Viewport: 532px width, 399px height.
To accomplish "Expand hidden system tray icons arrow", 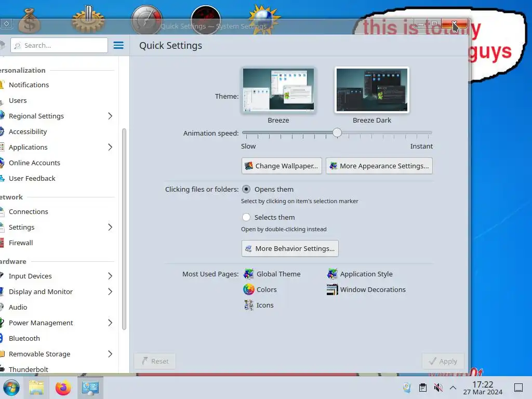I will [x=453, y=388].
